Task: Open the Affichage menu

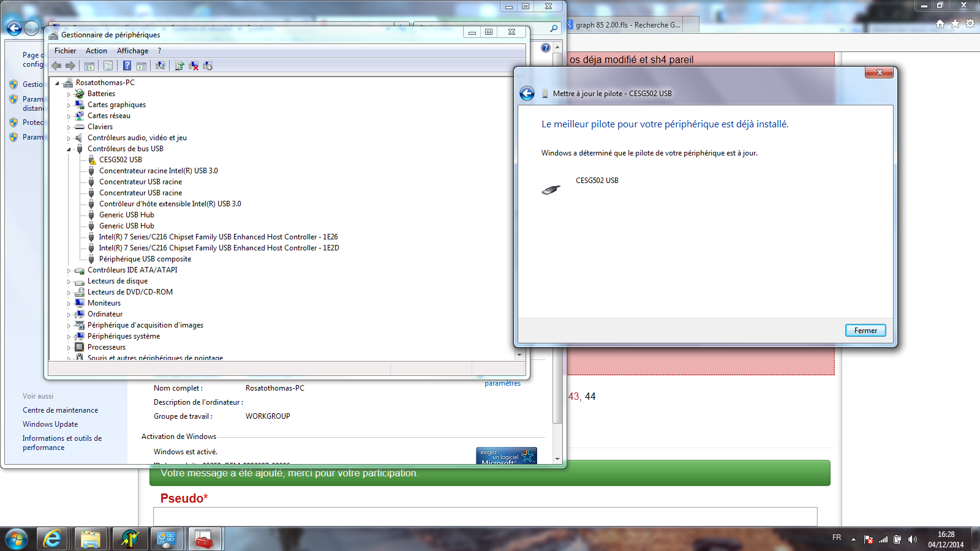Action: [x=132, y=51]
